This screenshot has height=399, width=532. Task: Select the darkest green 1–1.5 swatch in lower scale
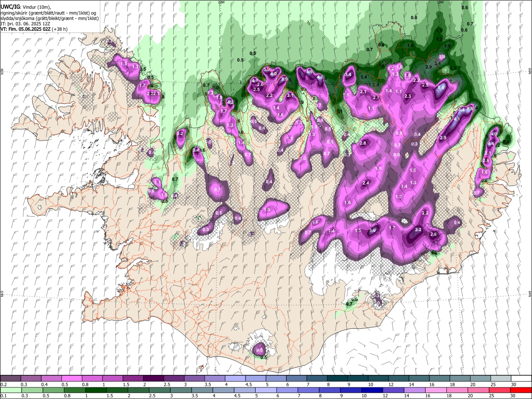(96, 390)
